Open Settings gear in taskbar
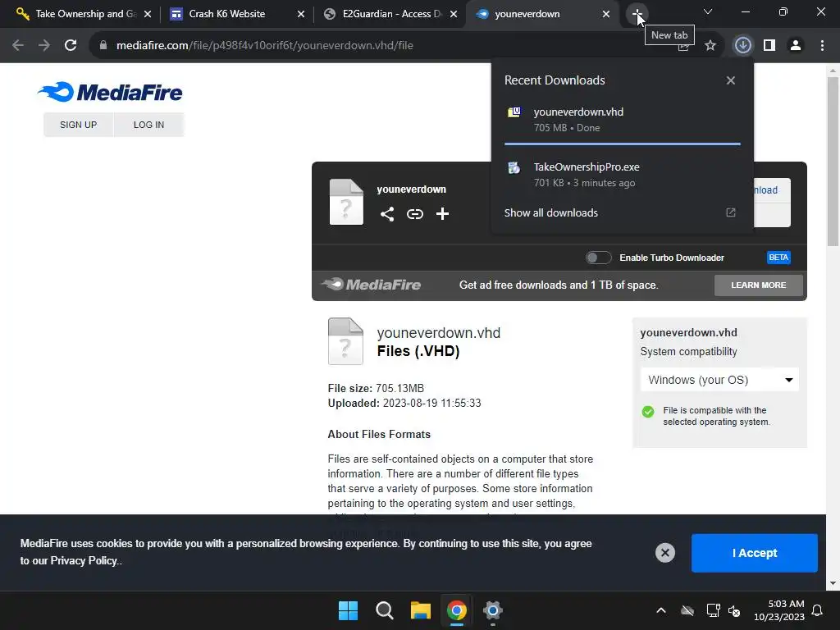The height and width of the screenshot is (630, 840). click(492, 610)
